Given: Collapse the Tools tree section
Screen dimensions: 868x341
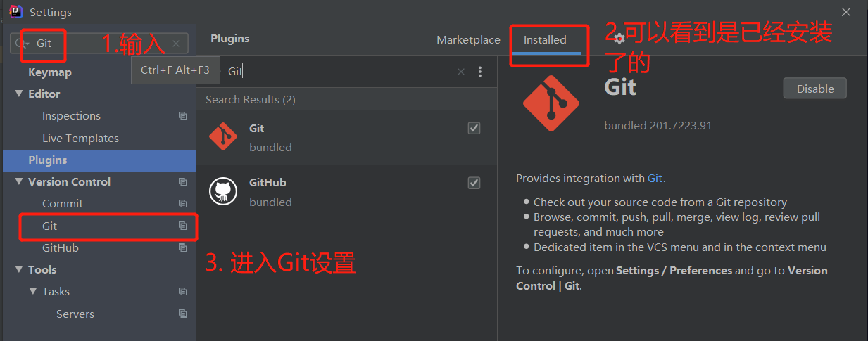Looking at the screenshot, I should point(19,270).
